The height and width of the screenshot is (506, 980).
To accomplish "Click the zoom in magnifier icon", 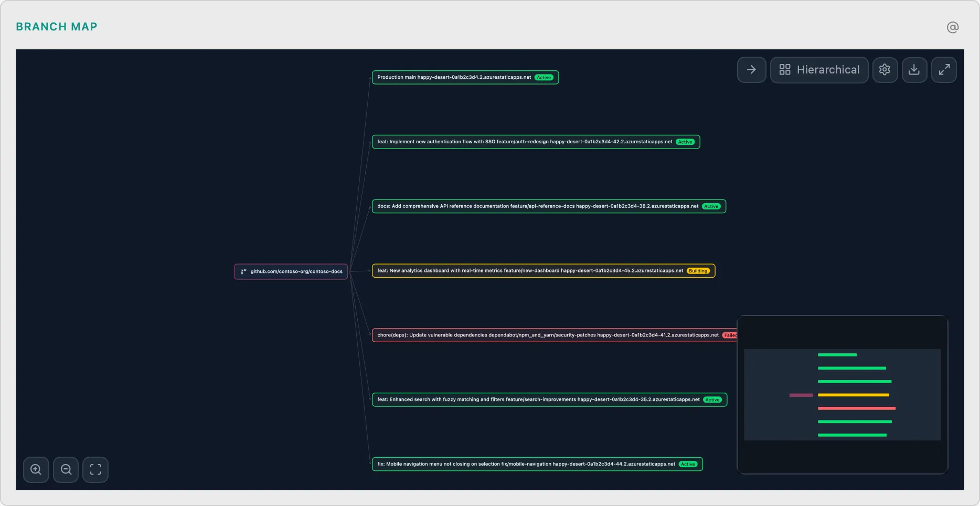I will pyautogui.click(x=36, y=469).
